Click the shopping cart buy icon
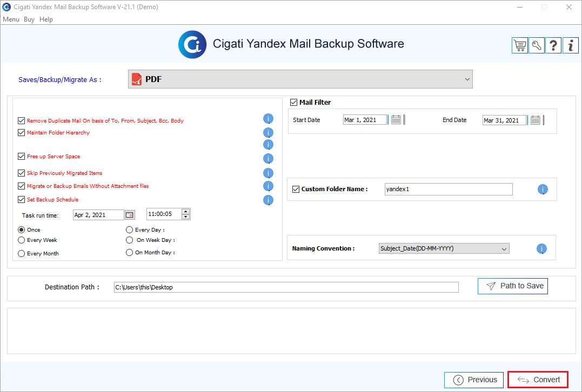 [x=520, y=45]
